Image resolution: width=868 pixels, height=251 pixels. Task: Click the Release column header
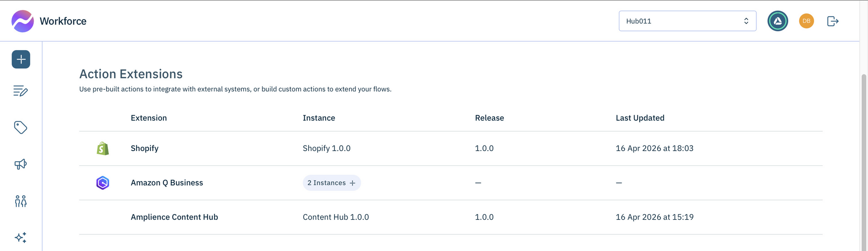tap(490, 118)
